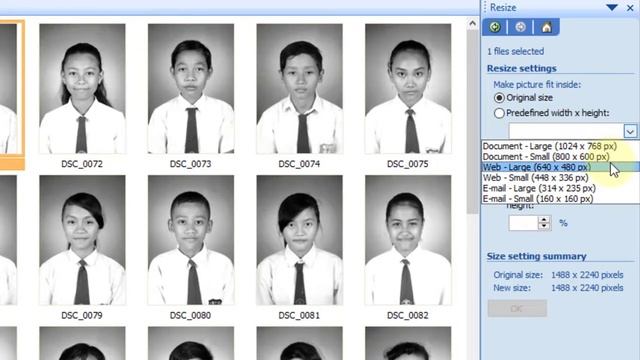Image resolution: width=640 pixels, height=360 pixels.
Task: Select Predefined width x height radio button
Action: pyautogui.click(x=499, y=113)
